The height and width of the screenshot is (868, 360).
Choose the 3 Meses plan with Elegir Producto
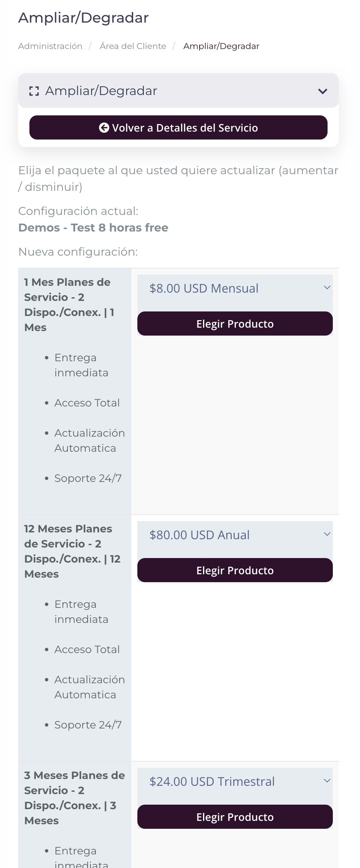pyautogui.click(x=235, y=817)
